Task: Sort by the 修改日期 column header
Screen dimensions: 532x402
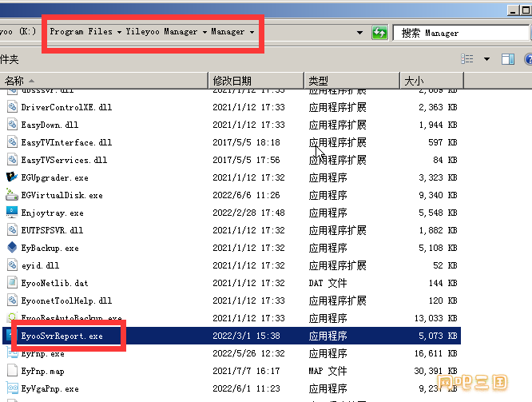Action: coord(256,81)
